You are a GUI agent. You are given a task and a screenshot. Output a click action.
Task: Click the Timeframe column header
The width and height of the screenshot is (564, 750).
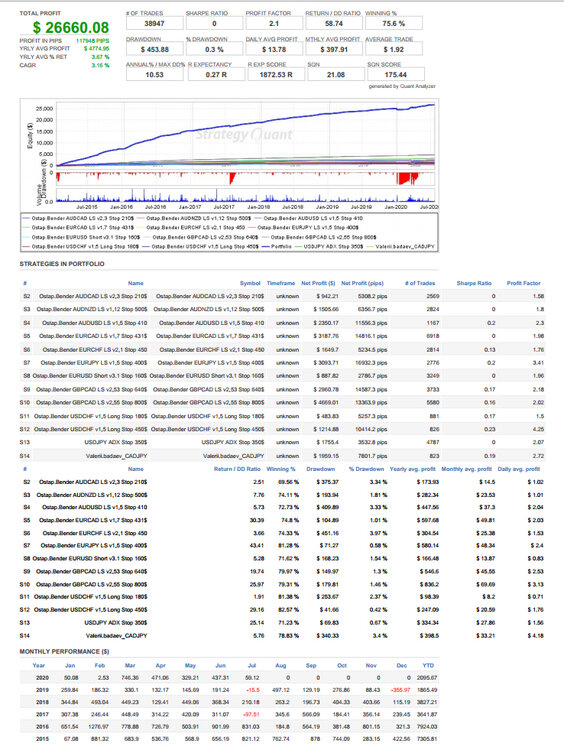pos(281,283)
